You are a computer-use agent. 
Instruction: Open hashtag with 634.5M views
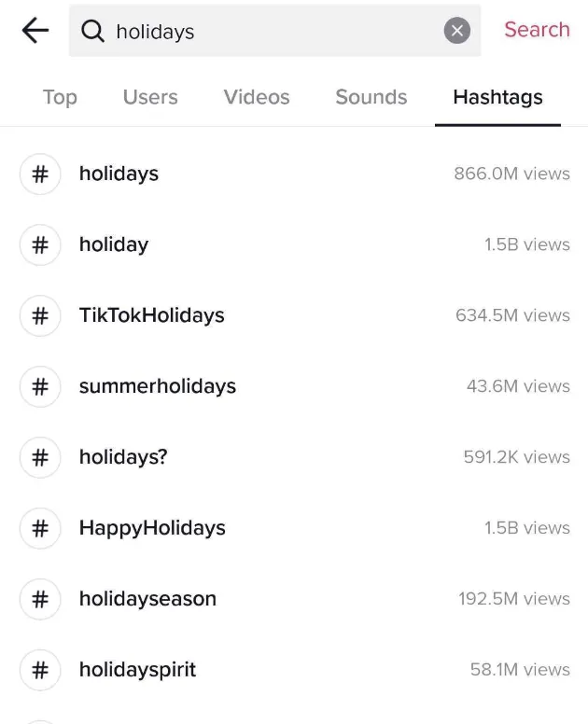294,316
